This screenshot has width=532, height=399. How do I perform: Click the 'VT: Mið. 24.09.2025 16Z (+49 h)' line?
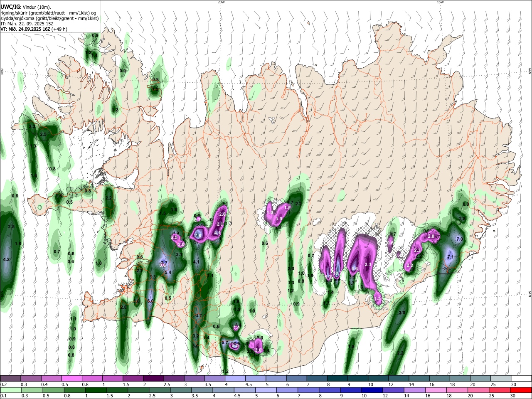pyautogui.click(x=34, y=29)
